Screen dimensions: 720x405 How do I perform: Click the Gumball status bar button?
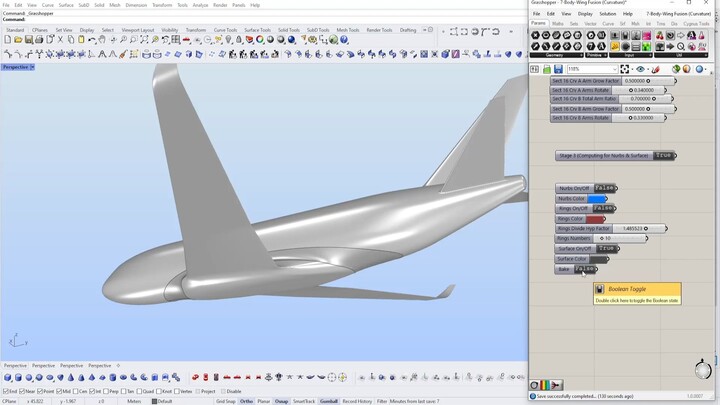pos(329,401)
